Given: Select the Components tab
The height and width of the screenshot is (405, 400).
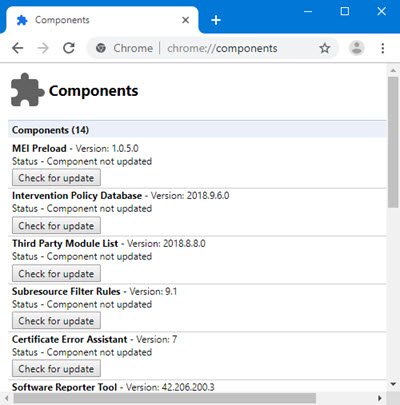Looking at the screenshot, I should (x=100, y=20).
